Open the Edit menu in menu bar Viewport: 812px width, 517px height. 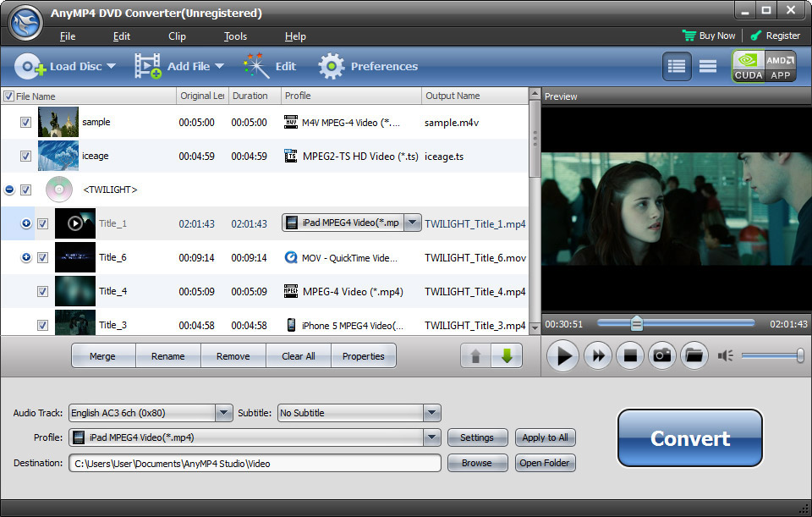click(x=122, y=36)
